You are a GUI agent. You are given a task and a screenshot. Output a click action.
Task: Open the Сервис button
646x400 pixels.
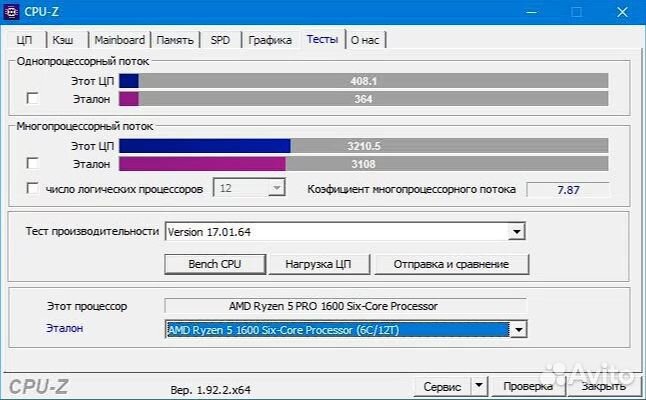pyautogui.click(x=442, y=386)
